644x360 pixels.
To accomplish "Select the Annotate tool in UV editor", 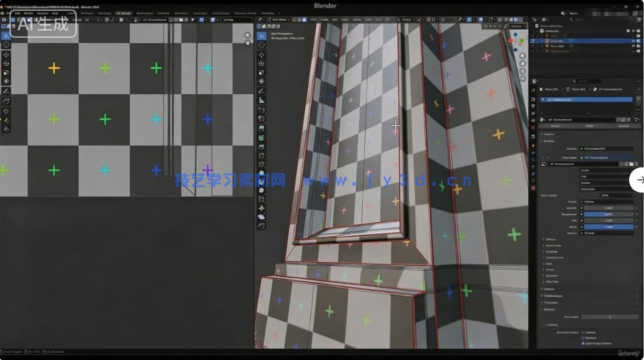I will pyautogui.click(x=6, y=91).
